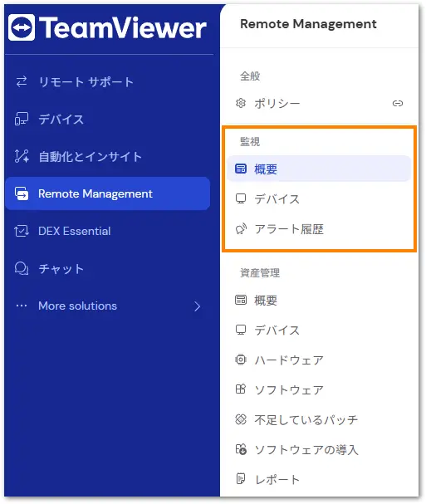The image size is (426, 504).
Task: Click the Remote Management panel heading
Action: [308, 24]
